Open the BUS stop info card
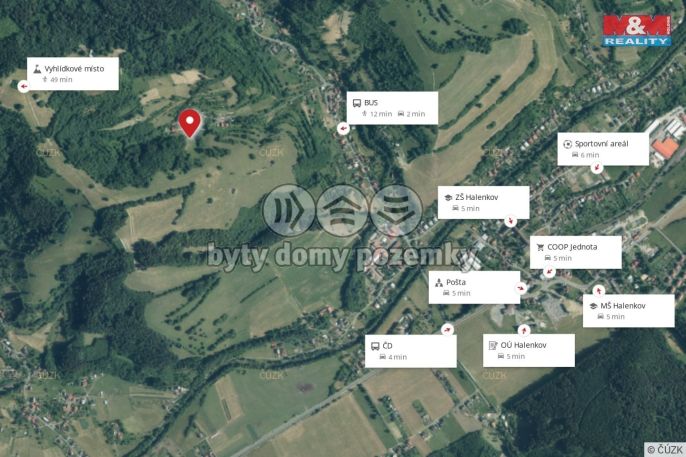The image size is (686, 457). pyautogui.click(x=392, y=108)
